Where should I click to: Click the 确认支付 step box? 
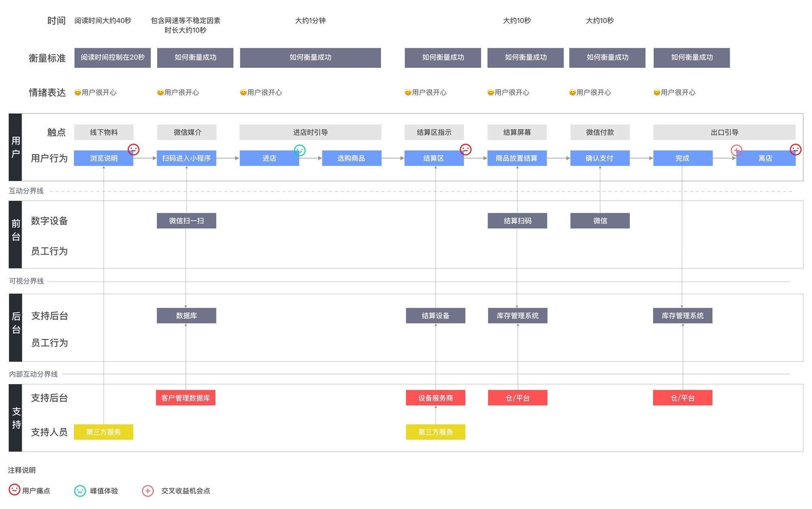click(x=600, y=158)
